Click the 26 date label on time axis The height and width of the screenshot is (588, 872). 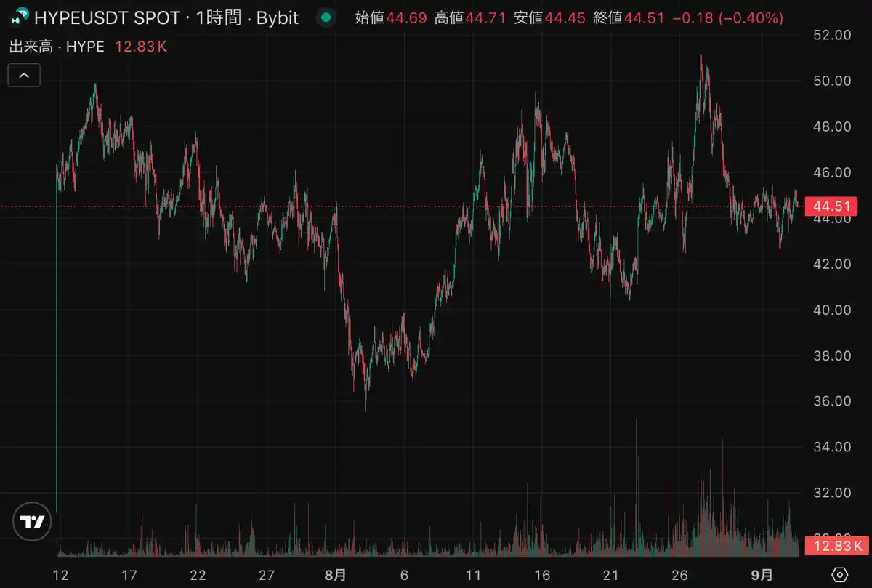(x=679, y=575)
